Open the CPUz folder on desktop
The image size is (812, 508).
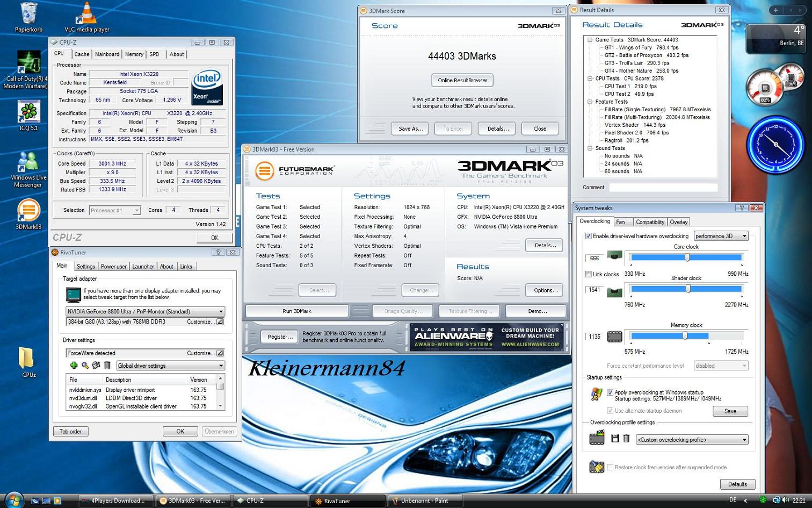click(x=28, y=362)
